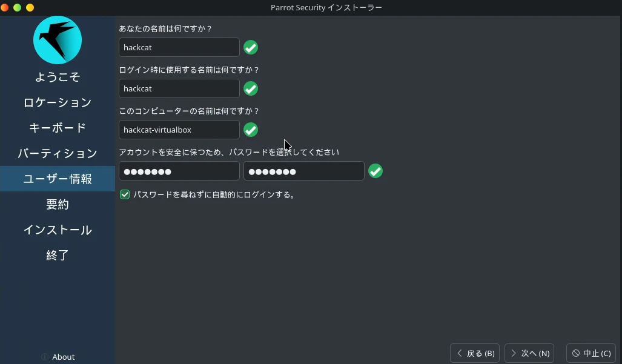Click the password confirmation field
Image resolution: width=622 pixels, height=364 pixels.
point(304,171)
